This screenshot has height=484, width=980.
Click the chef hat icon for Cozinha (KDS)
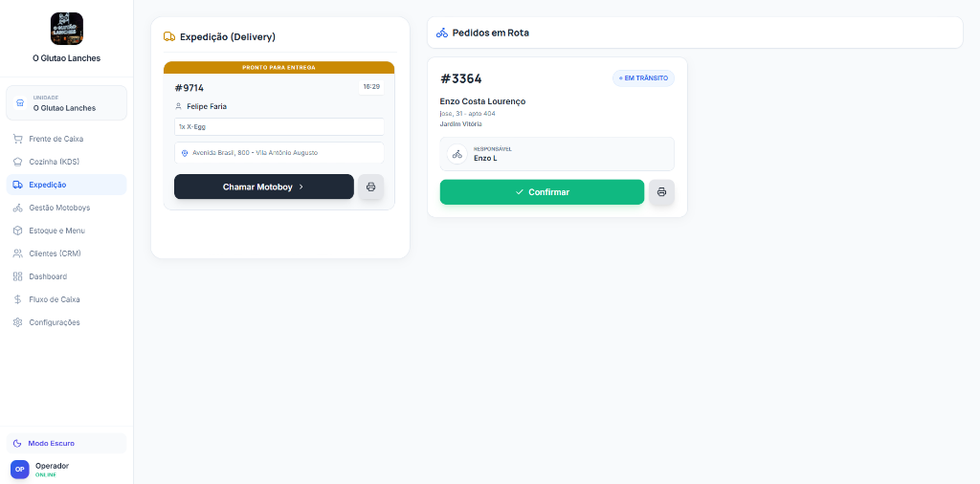[x=18, y=162]
